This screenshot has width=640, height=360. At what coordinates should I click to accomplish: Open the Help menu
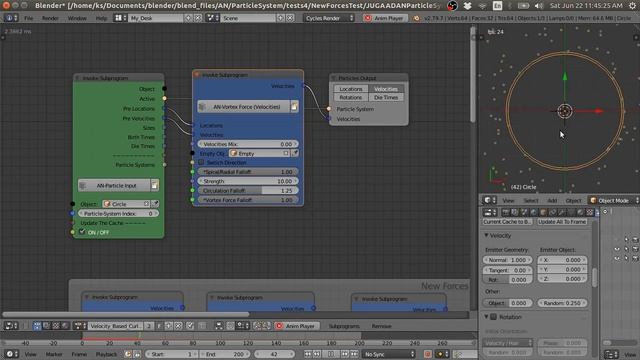click(101, 18)
